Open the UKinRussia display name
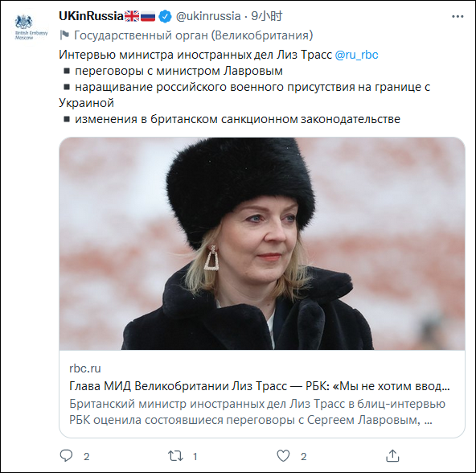Image resolution: width=476 pixels, height=473 pixels. (91, 16)
